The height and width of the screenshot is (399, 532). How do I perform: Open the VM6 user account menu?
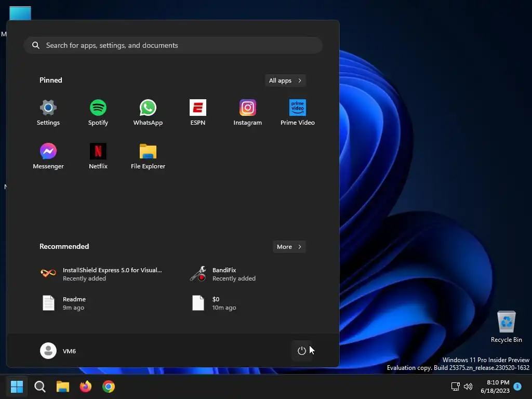point(58,351)
